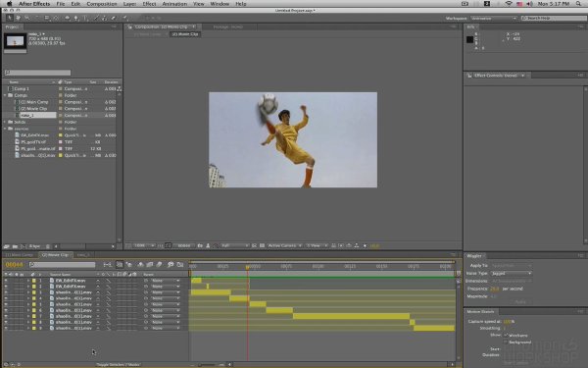The image size is (588, 368).
Task: Toggle the wireframe checkbox in Motion Sketch
Action: [506, 335]
